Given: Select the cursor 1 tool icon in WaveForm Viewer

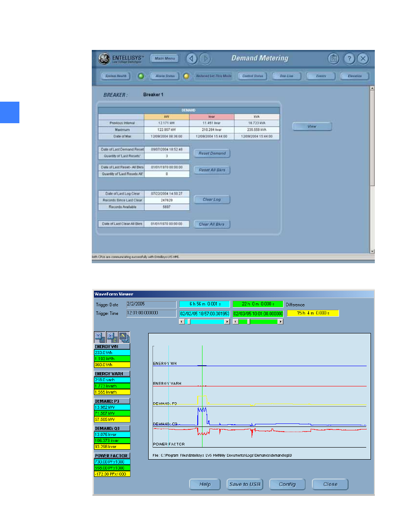Looking at the screenshot, I should coord(100,337).
